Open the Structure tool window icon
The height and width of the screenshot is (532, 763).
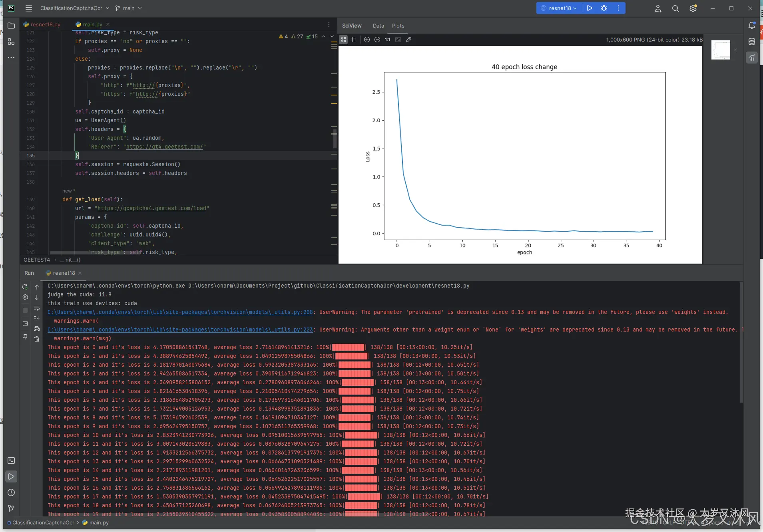pyautogui.click(x=11, y=42)
